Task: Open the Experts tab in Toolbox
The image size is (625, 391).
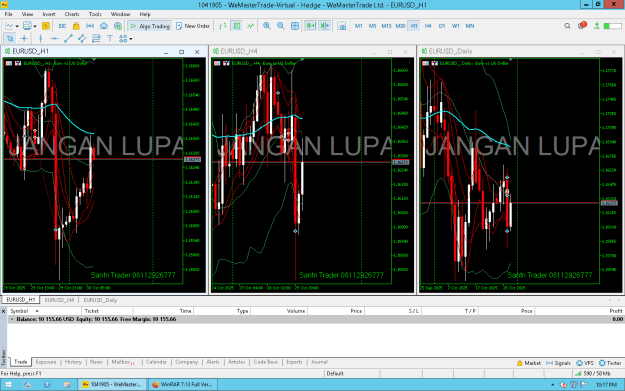Action: pos(294,362)
